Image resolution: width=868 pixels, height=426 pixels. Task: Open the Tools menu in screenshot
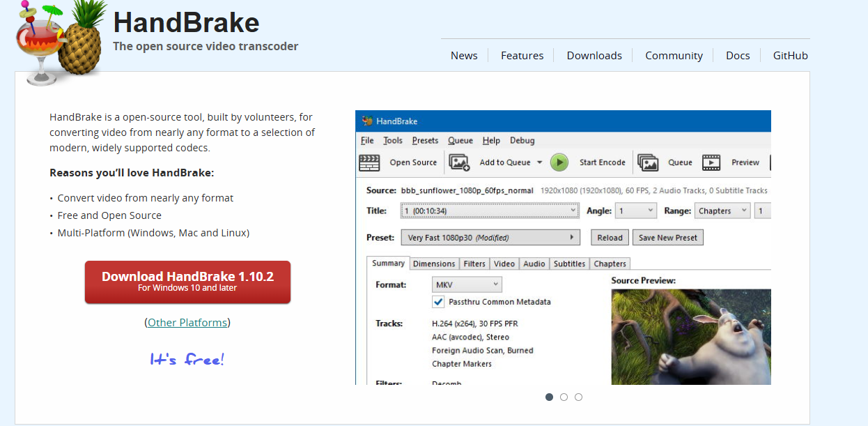point(393,140)
